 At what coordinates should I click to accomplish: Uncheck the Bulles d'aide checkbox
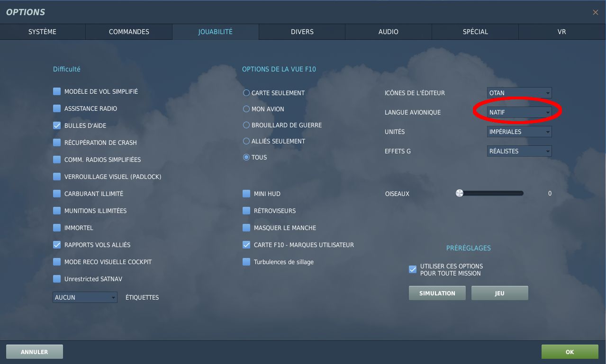pyautogui.click(x=57, y=125)
